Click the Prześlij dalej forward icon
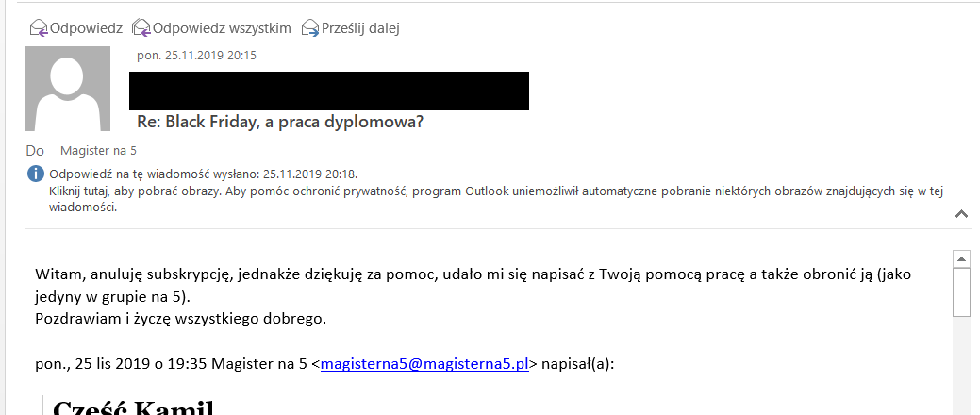The image size is (980, 415). coord(310,28)
